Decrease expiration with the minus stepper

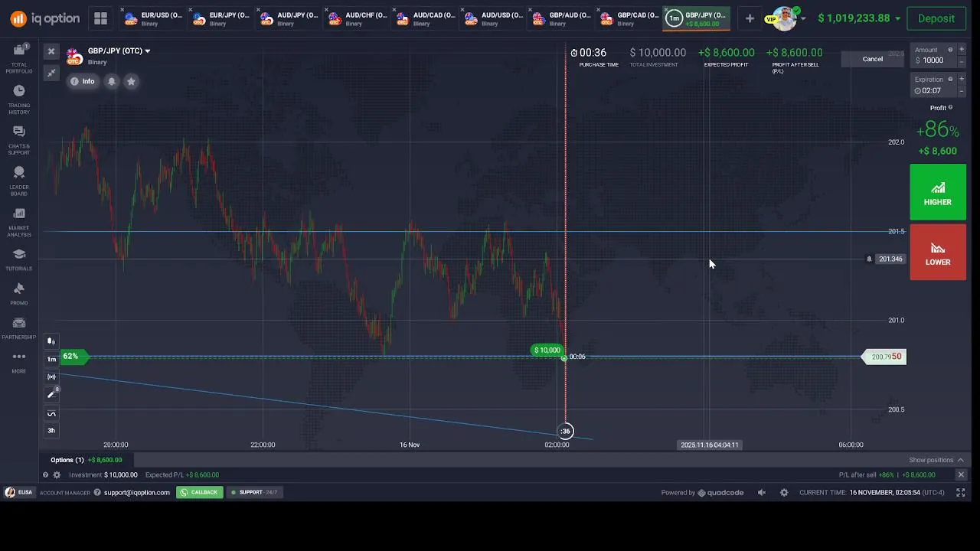click(962, 91)
